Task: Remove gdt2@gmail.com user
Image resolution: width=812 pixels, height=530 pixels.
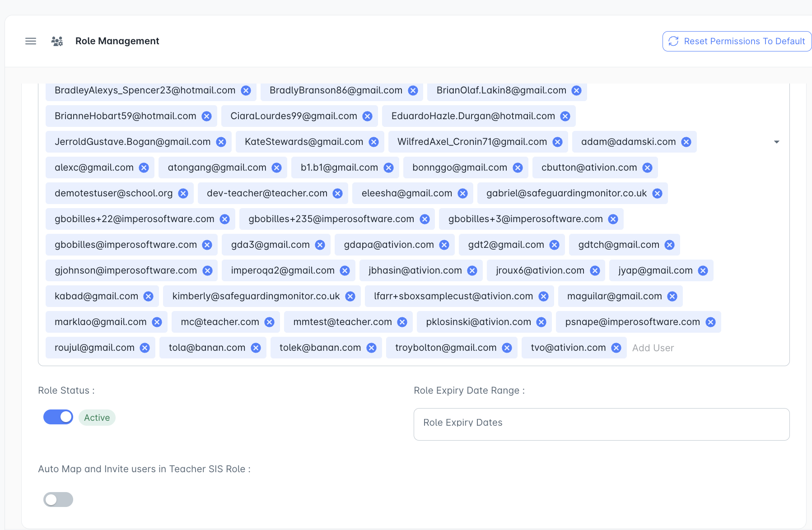Action: pos(555,245)
